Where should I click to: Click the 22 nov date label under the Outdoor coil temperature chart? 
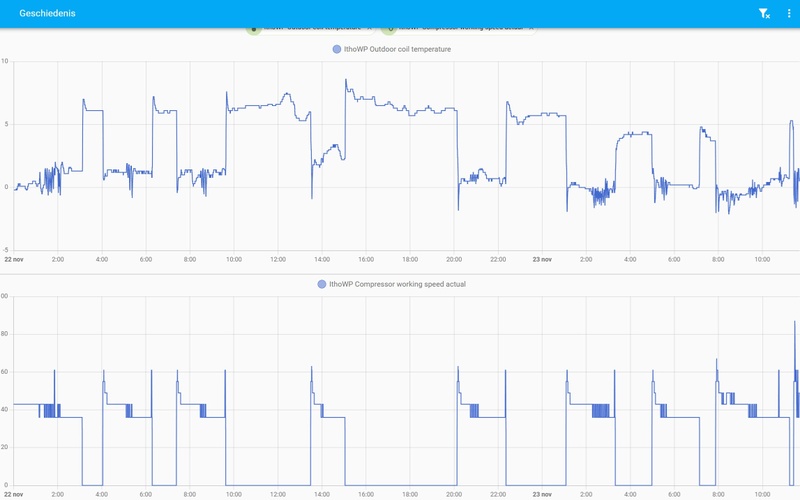tap(14, 259)
